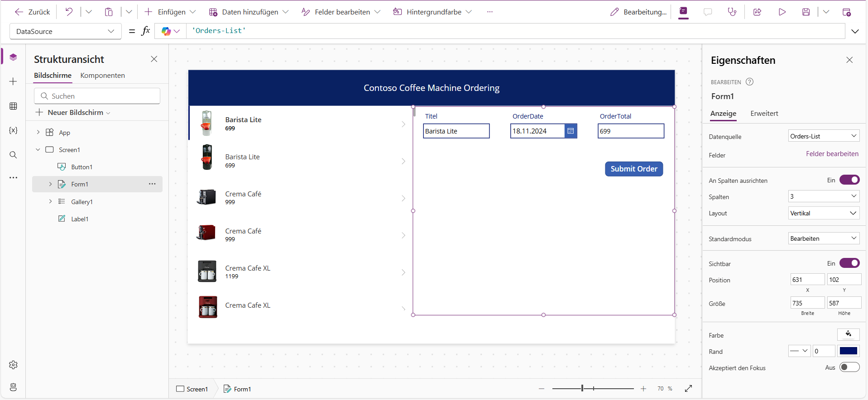Click the Felder bearbeiten link in properties
Viewport: 868px width, 400px height.
tap(832, 154)
